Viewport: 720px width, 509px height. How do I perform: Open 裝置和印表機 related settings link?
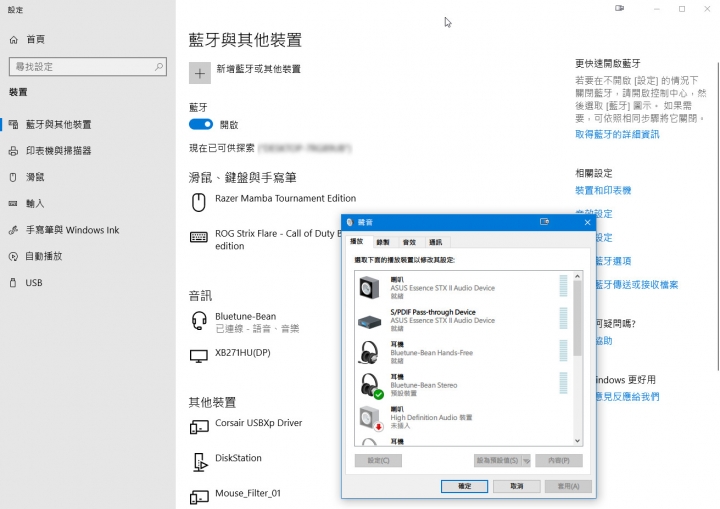(603, 191)
